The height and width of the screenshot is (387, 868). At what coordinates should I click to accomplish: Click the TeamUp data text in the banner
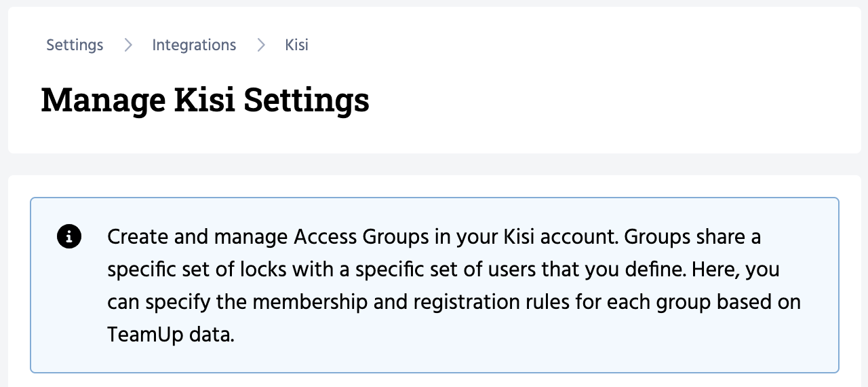[x=170, y=335]
